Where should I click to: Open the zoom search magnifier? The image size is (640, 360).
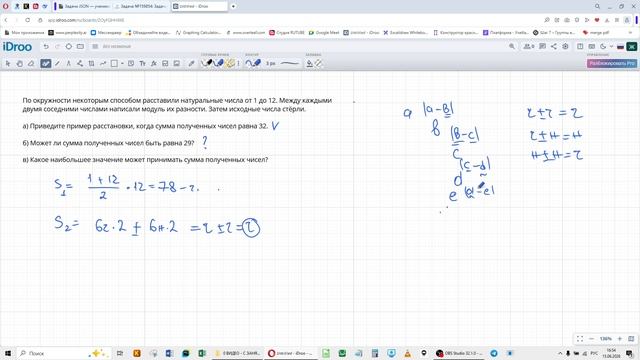pyautogui.click(x=512, y=47)
